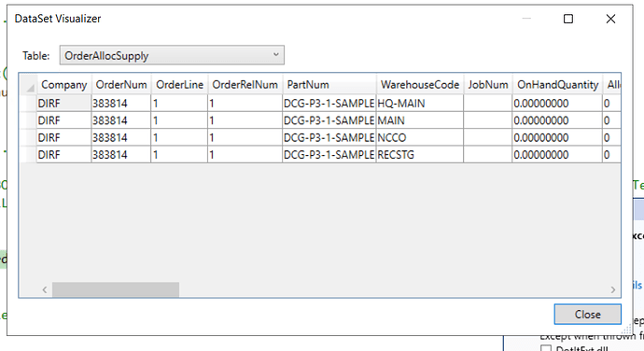Image resolution: width=644 pixels, height=351 pixels.
Task: Maximize the DataSet Visualizer window
Action: 568,19
